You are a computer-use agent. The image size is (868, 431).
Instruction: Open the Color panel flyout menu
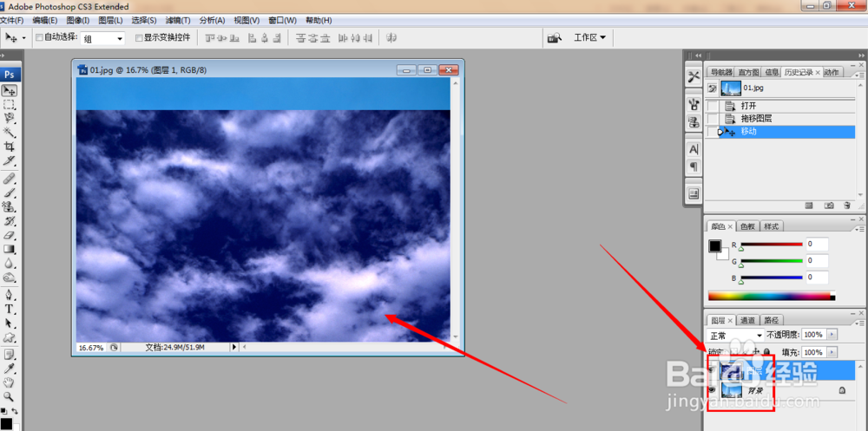pos(859,228)
